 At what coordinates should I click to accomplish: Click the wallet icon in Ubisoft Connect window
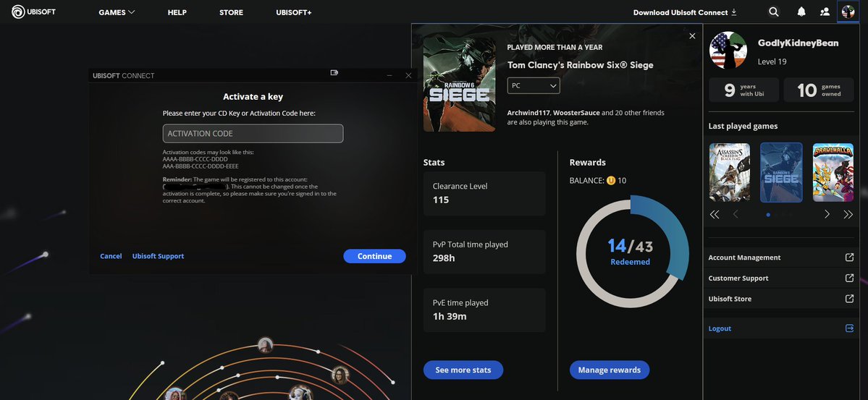point(334,72)
